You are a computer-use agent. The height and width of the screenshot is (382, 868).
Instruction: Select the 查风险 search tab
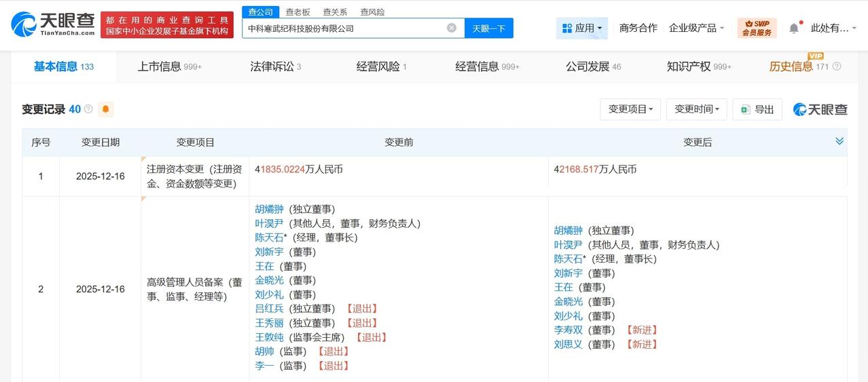pyautogui.click(x=372, y=12)
